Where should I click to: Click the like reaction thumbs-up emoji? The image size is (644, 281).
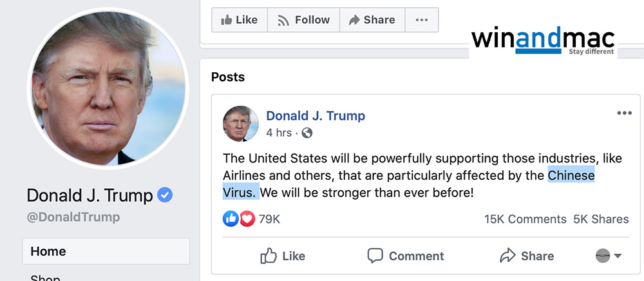pyautogui.click(x=231, y=219)
